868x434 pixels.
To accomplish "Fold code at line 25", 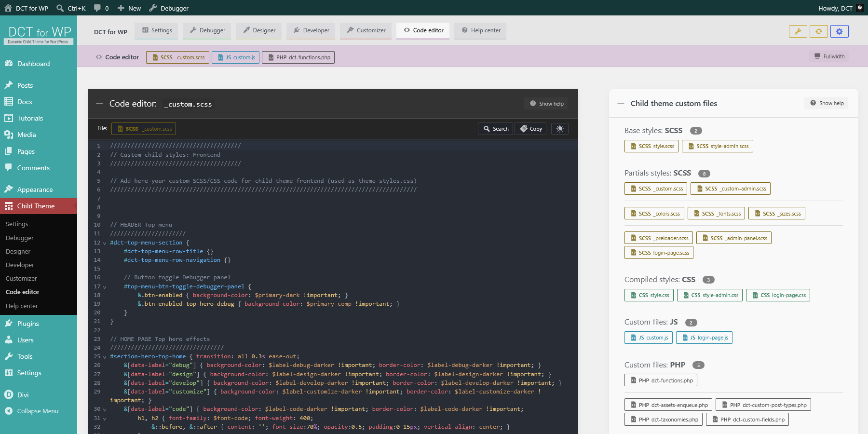I will (105, 357).
